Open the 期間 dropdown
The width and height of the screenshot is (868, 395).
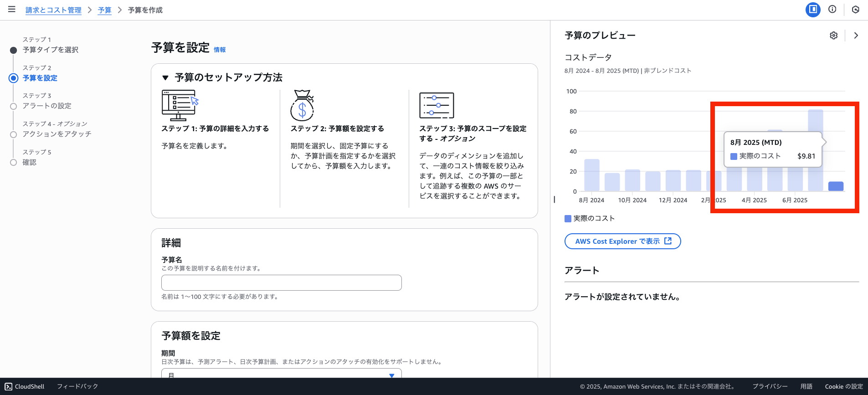pyautogui.click(x=282, y=373)
